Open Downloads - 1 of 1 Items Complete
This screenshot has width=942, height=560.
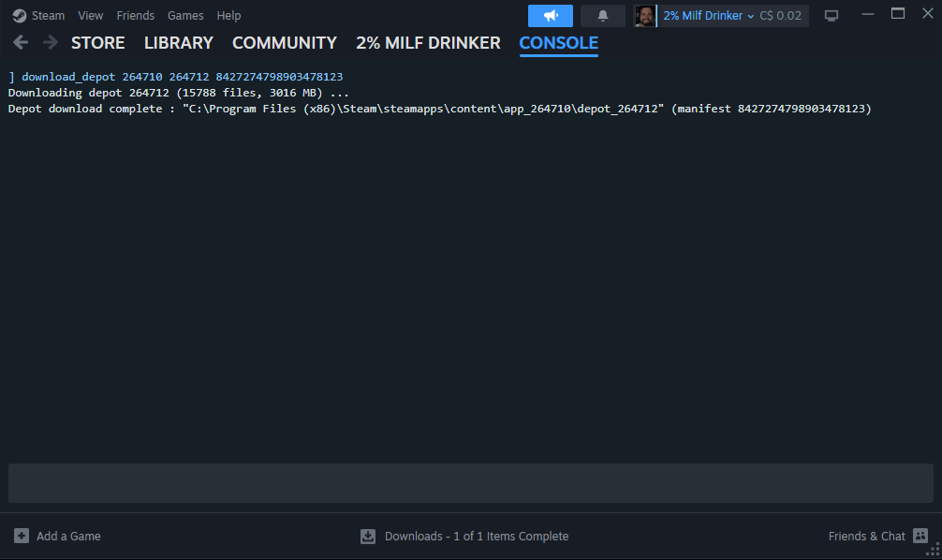(x=477, y=536)
